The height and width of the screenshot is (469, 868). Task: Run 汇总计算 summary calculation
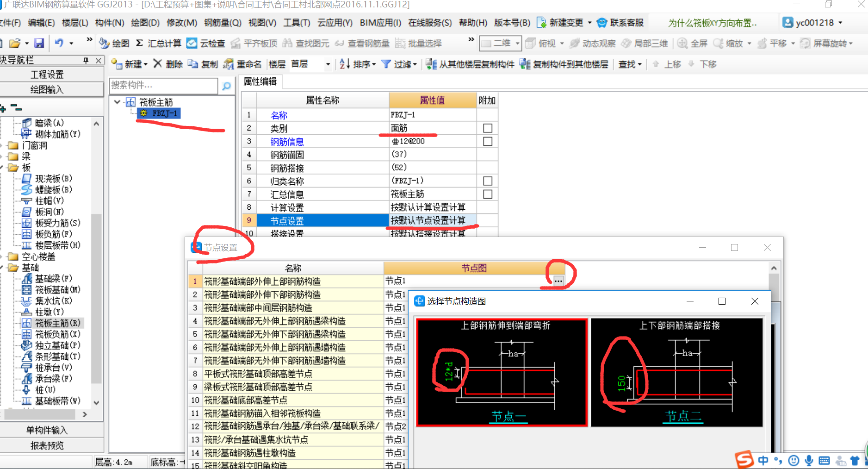[x=158, y=43]
